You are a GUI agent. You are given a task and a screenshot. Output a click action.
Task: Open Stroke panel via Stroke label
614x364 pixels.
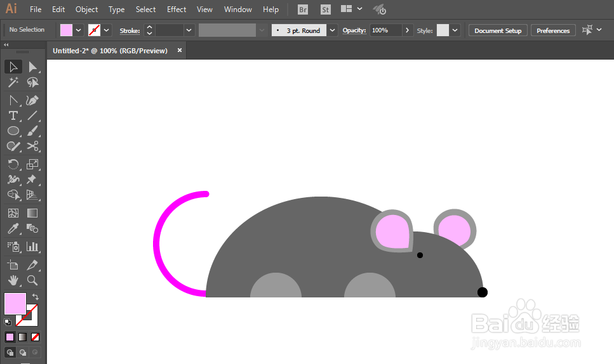pos(130,30)
